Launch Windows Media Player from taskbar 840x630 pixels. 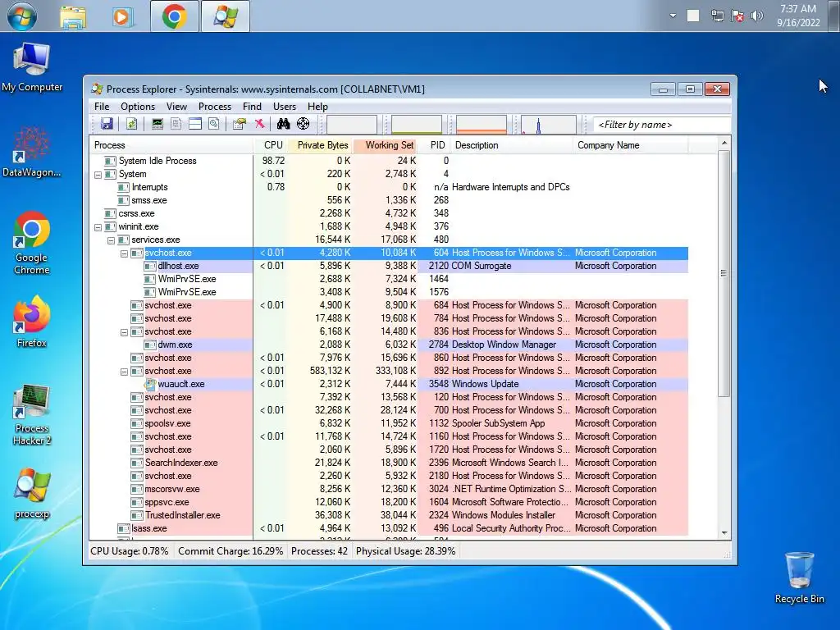123,16
